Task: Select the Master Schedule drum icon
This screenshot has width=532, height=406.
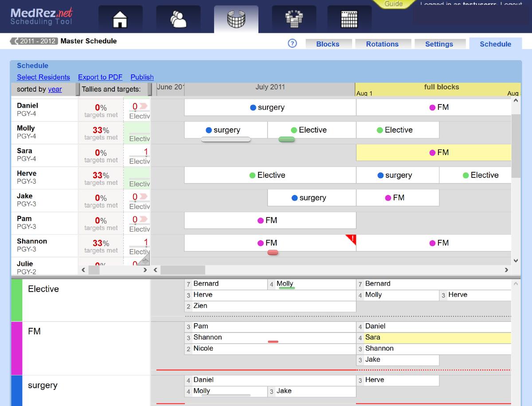Action: pyautogui.click(x=236, y=20)
